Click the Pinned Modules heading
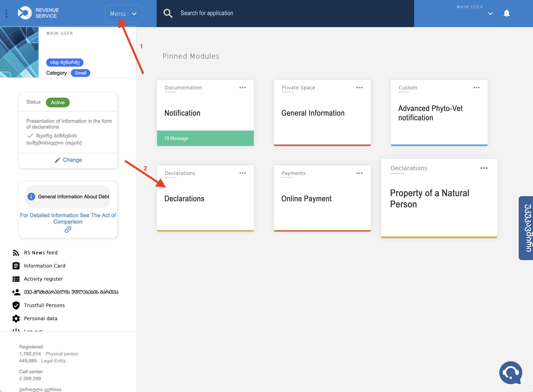 191,56
